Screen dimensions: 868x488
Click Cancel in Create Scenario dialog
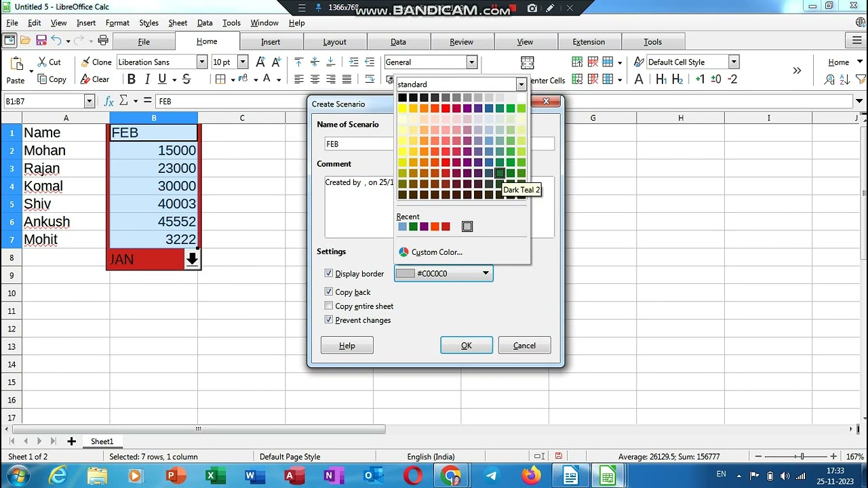[x=524, y=345]
